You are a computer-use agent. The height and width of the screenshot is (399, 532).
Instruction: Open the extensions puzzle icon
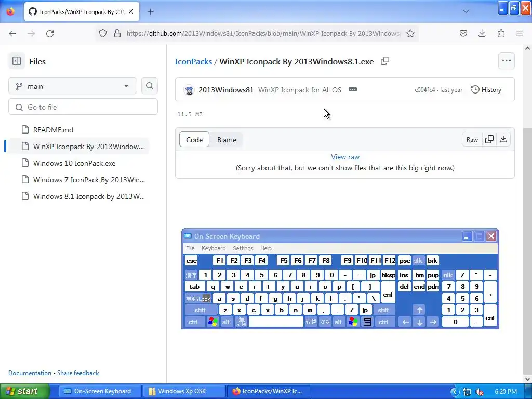click(501, 33)
